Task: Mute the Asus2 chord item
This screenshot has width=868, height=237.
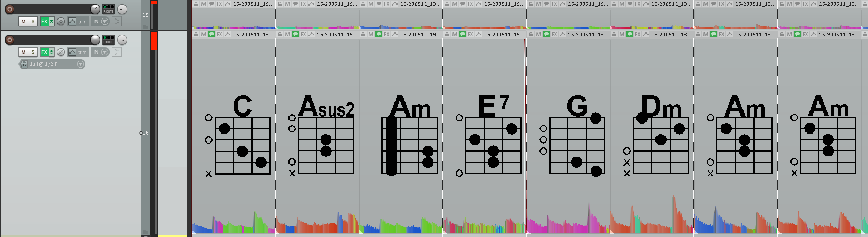Action: [287, 34]
